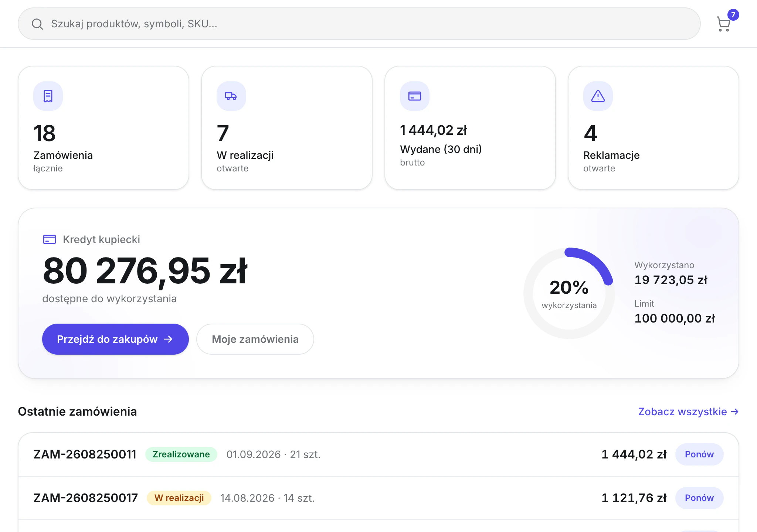Click the Ostatnie zamówienia heading
The width and height of the screenshot is (757, 532).
pos(77,412)
